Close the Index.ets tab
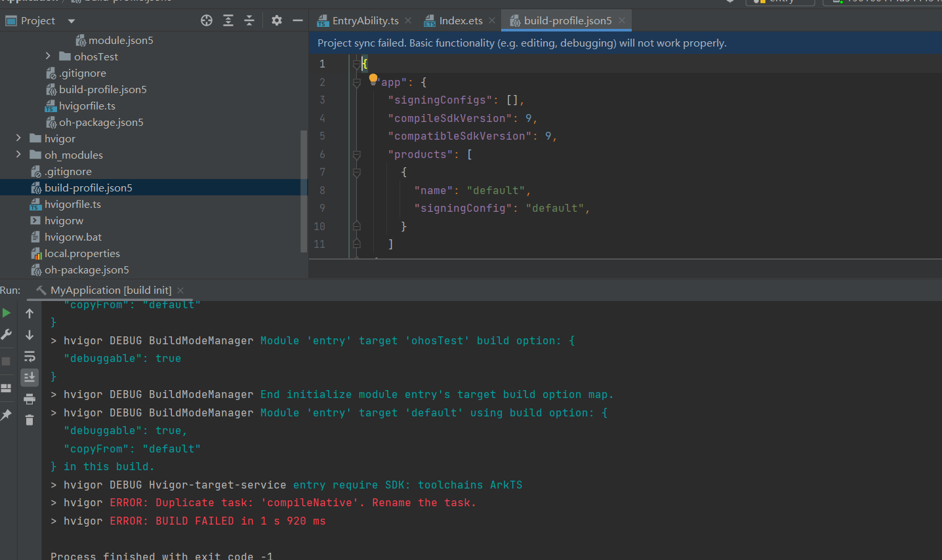The width and height of the screenshot is (942, 560). 492,20
